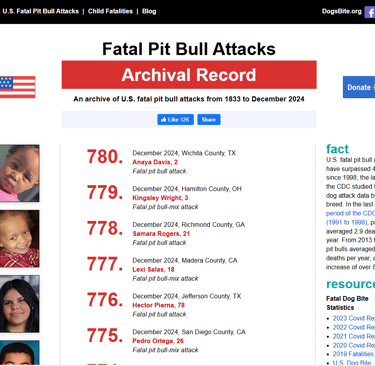Click 'December 2024, Jefferson County, TX' text

[187, 296]
